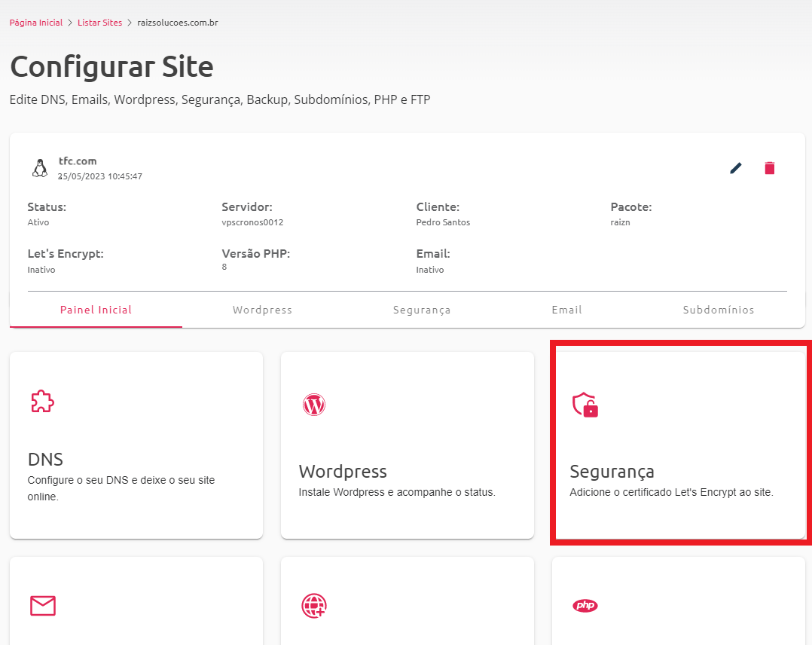The image size is (812, 645).
Task: Click the Cliente: field label
Action: [x=438, y=207]
